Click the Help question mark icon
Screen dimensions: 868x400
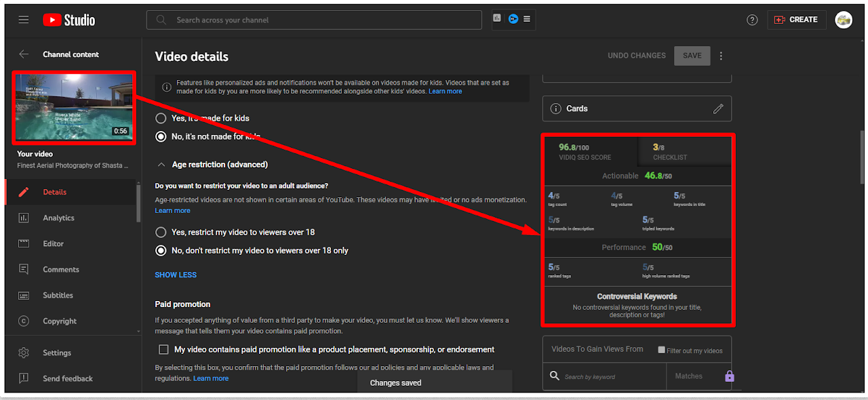click(752, 20)
